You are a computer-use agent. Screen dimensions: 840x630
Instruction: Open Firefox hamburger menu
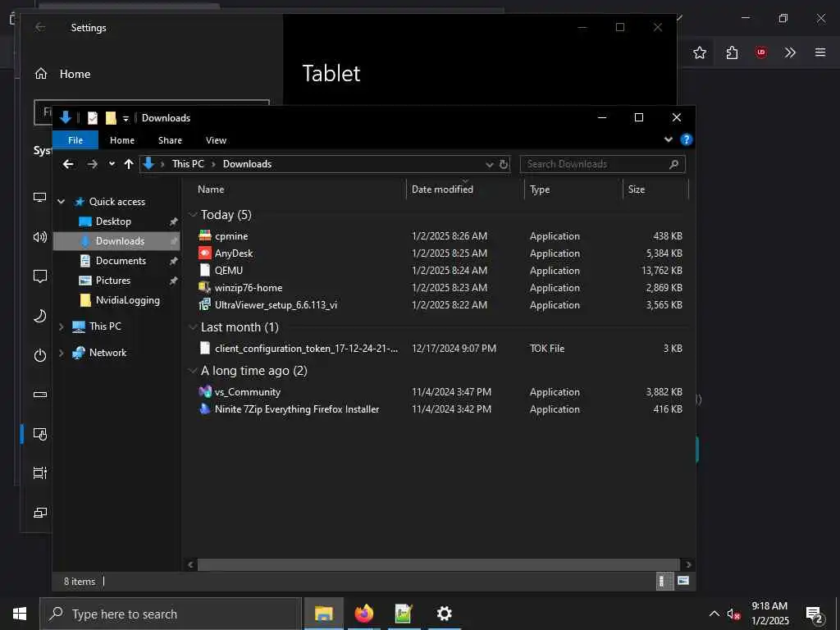pyautogui.click(x=820, y=52)
